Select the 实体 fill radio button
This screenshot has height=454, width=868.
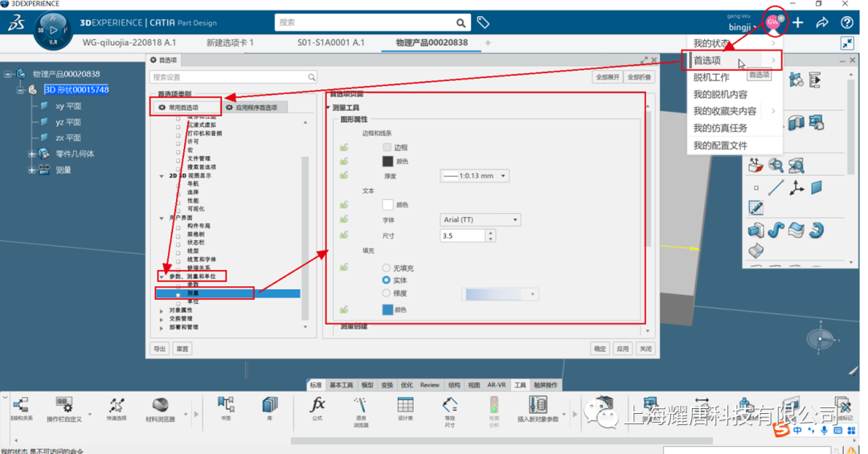pos(387,280)
